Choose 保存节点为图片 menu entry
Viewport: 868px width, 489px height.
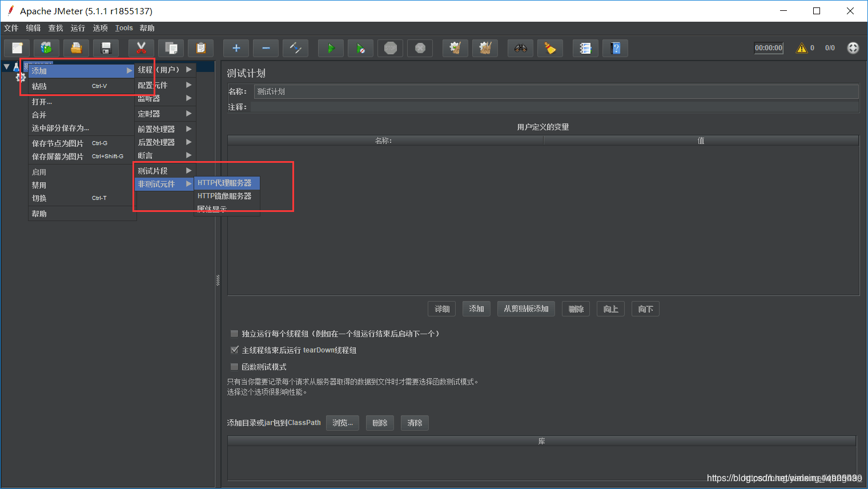pos(82,143)
